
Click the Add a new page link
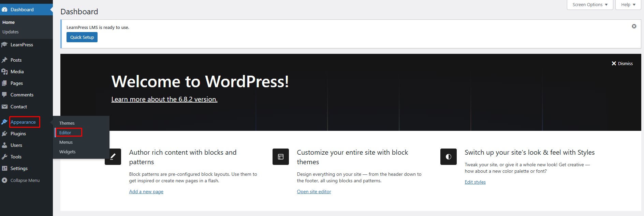146,191
